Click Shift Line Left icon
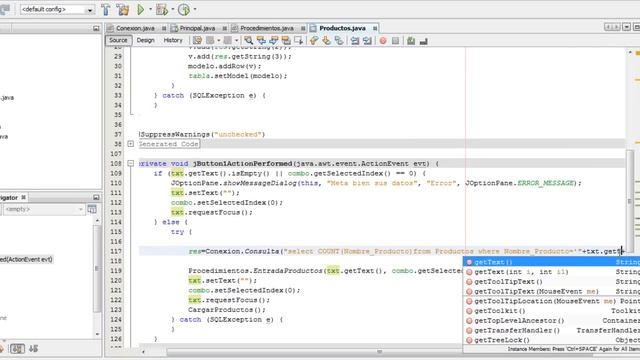 click(355, 40)
